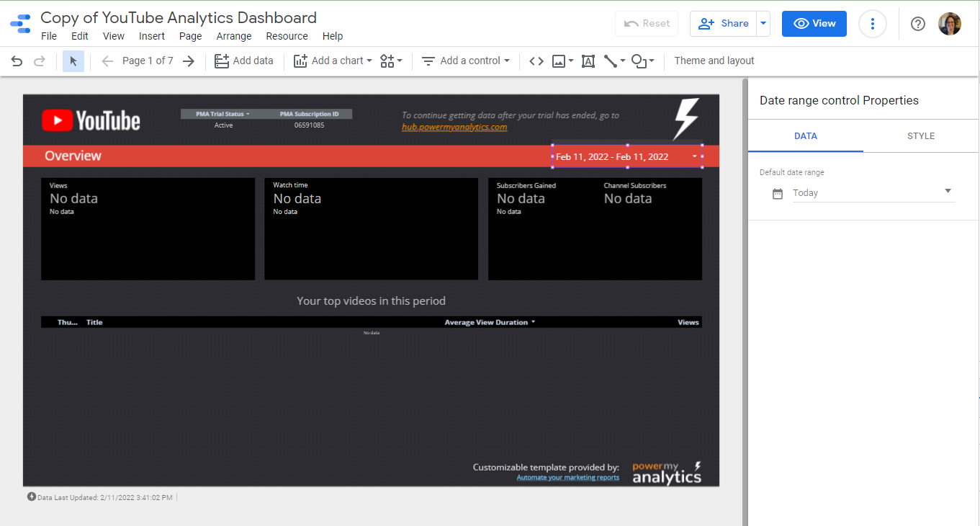
Task: Select the text box tool
Action: tap(588, 61)
